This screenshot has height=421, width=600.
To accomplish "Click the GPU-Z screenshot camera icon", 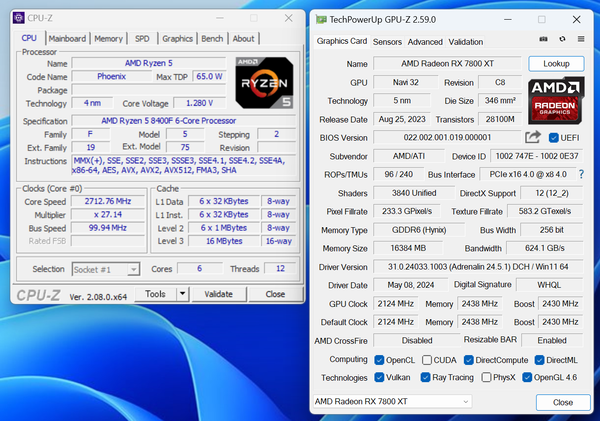I will click(x=543, y=39).
